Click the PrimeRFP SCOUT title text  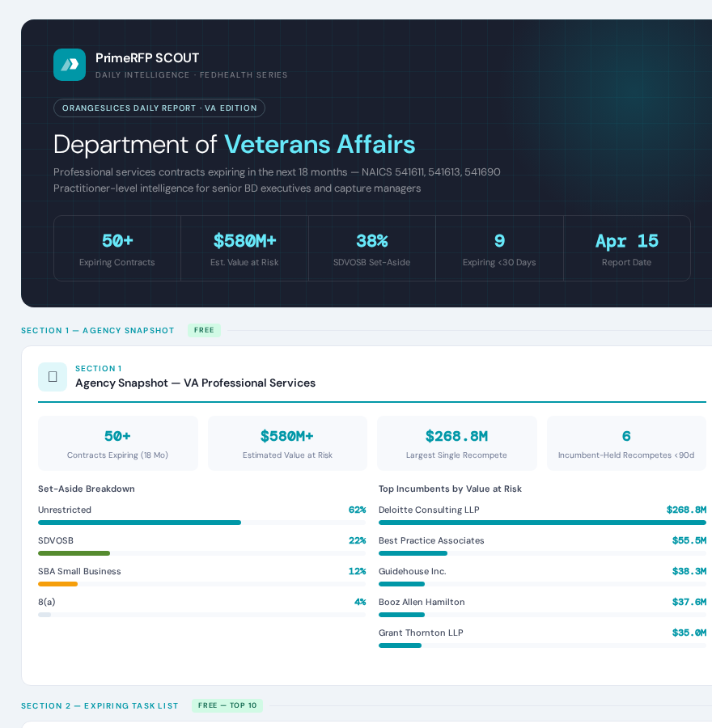tap(147, 58)
